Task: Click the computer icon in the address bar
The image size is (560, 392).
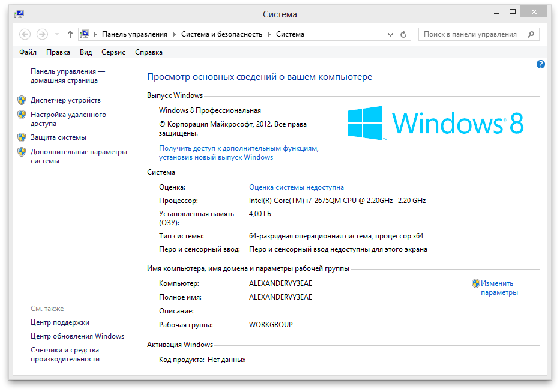Action: pyautogui.click(x=85, y=34)
